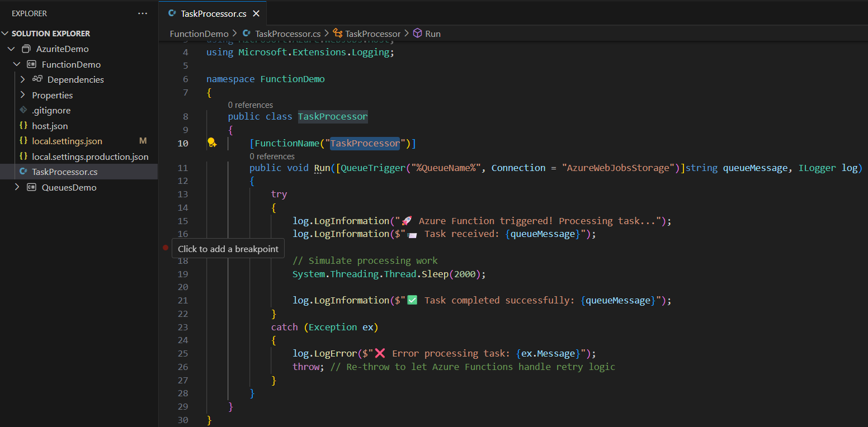Image resolution: width=868 pixels, height=427 pixels.
Task: Click the 0 references link above TaskProcessor class
Action: [x=250, y=105]
